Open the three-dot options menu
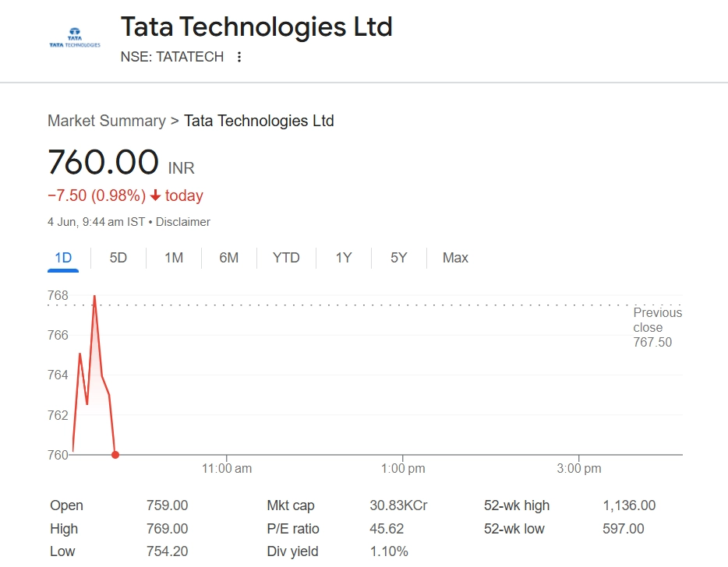 click(x=239, y=57)
